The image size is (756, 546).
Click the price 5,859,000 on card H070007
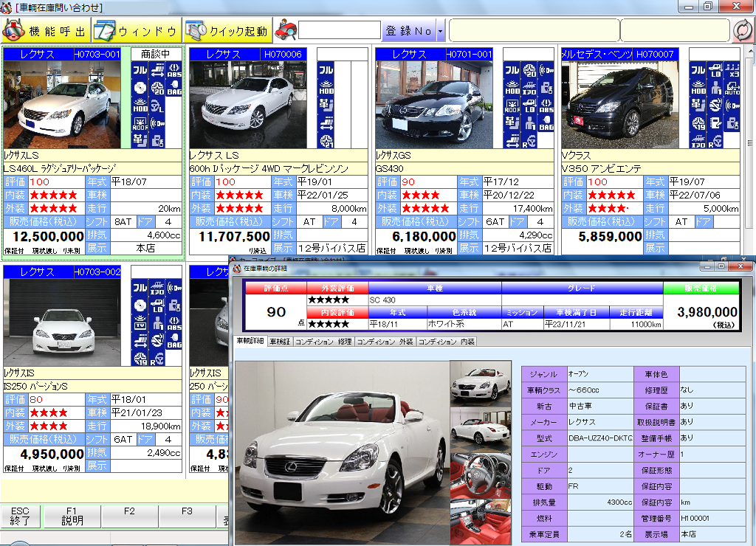610,236
